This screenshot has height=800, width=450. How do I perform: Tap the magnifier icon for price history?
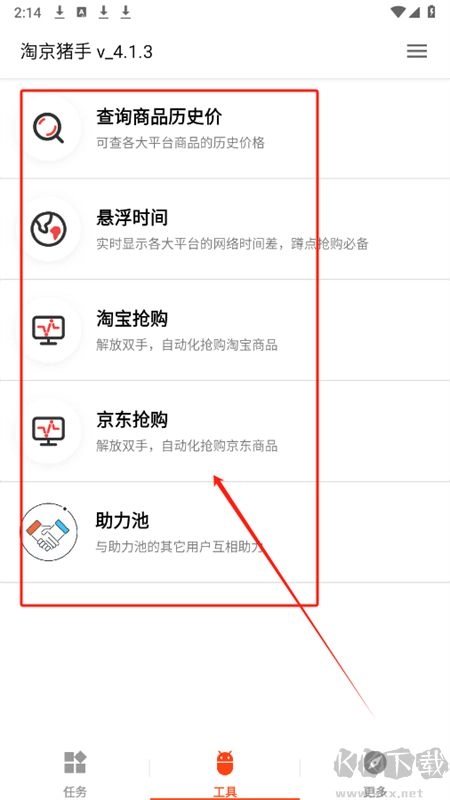[x=48, y=128]
